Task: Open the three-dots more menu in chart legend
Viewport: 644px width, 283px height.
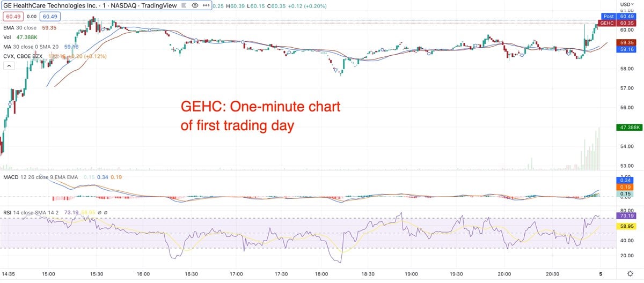Action: click(206, 5)
